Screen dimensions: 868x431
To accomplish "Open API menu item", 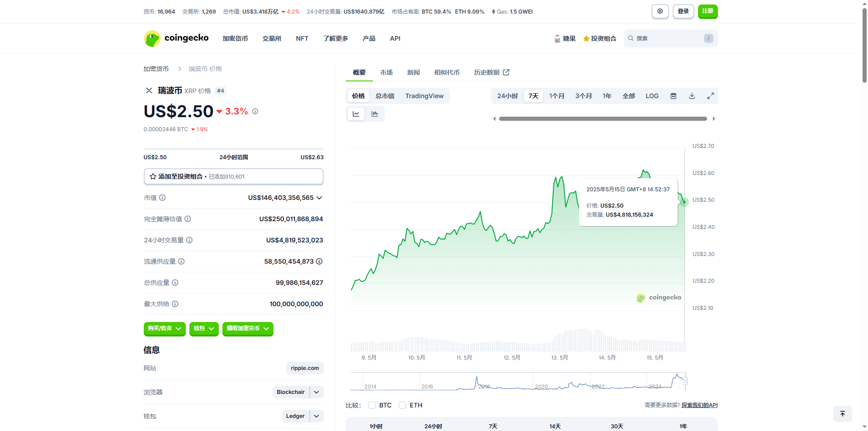I will [395, 38].
